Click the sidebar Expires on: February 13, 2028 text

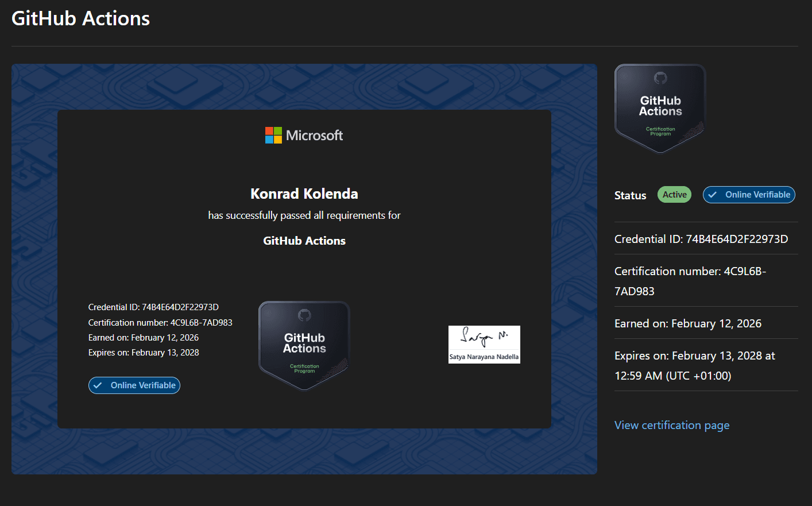tap(695, 366)
